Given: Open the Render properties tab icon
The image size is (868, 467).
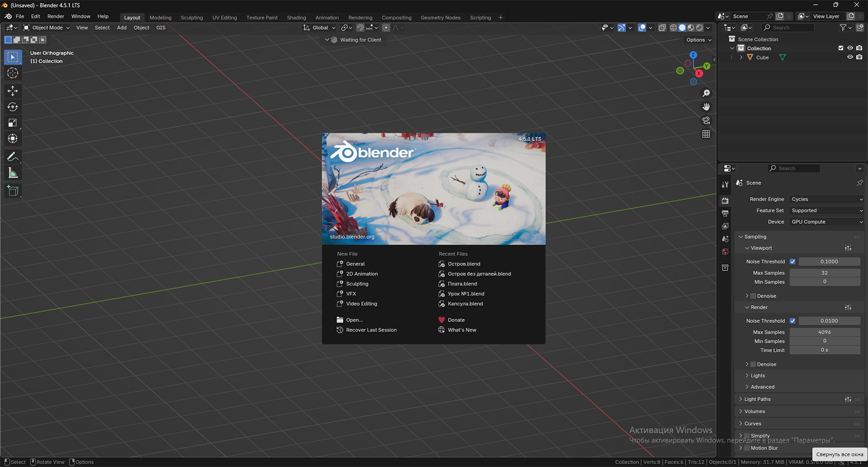Looking at the screenshot, I should pos(725,200).
